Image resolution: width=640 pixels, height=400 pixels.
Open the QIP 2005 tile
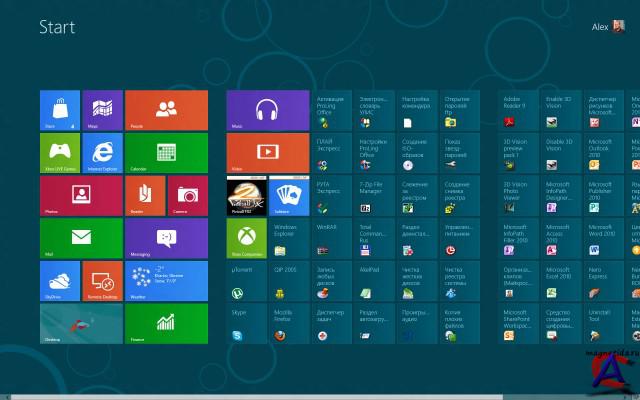[x=289, y=281]
